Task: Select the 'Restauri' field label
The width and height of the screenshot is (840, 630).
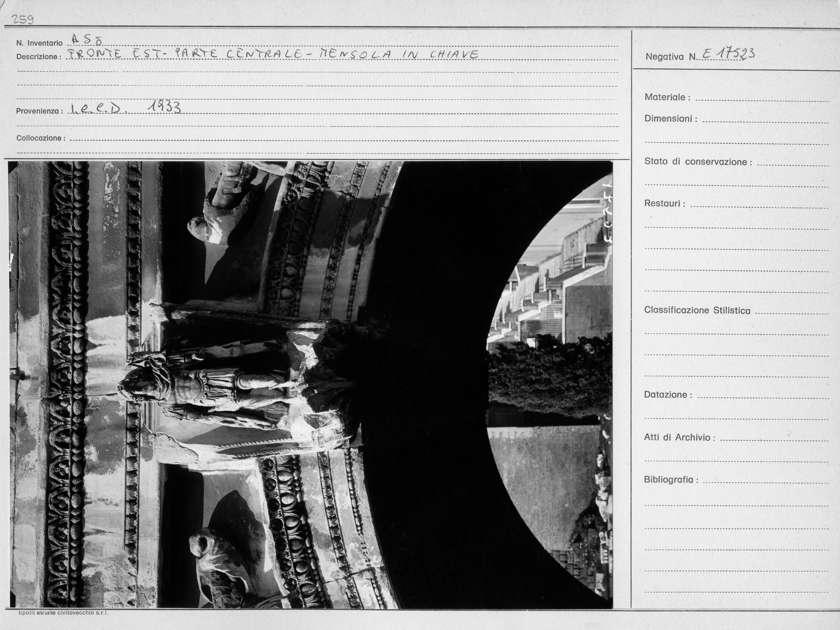Action: point(664,204)
